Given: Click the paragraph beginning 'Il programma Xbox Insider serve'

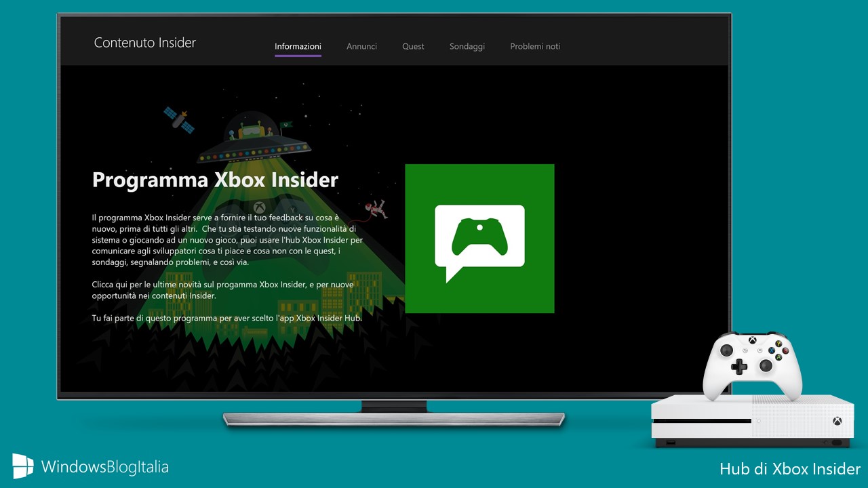Looking at the screenshot, I should point(228,239).
